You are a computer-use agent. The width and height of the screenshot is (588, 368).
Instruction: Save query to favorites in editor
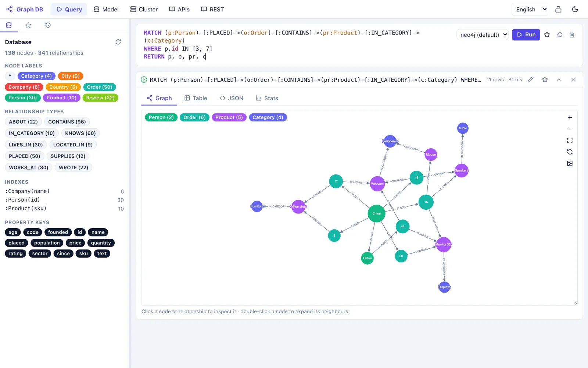547,35
